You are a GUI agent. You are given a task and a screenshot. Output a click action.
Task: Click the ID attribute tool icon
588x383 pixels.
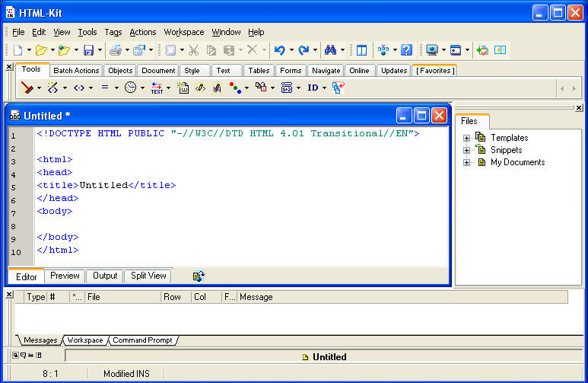click(x=313, y=88)
